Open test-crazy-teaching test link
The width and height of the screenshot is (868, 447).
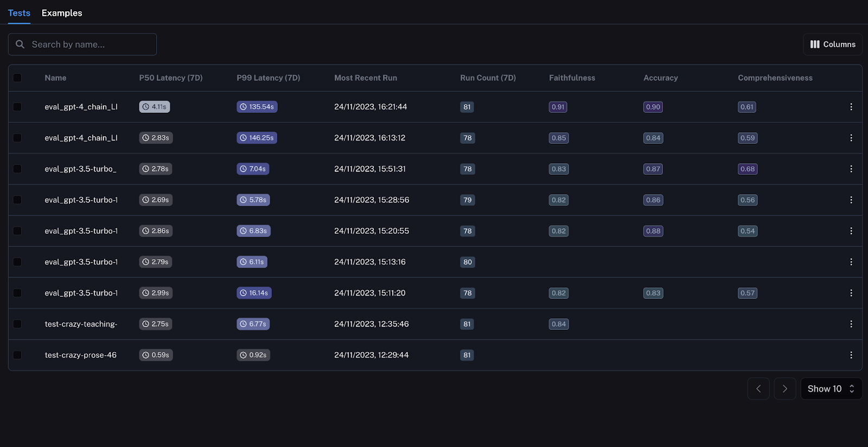coord(81,324)
